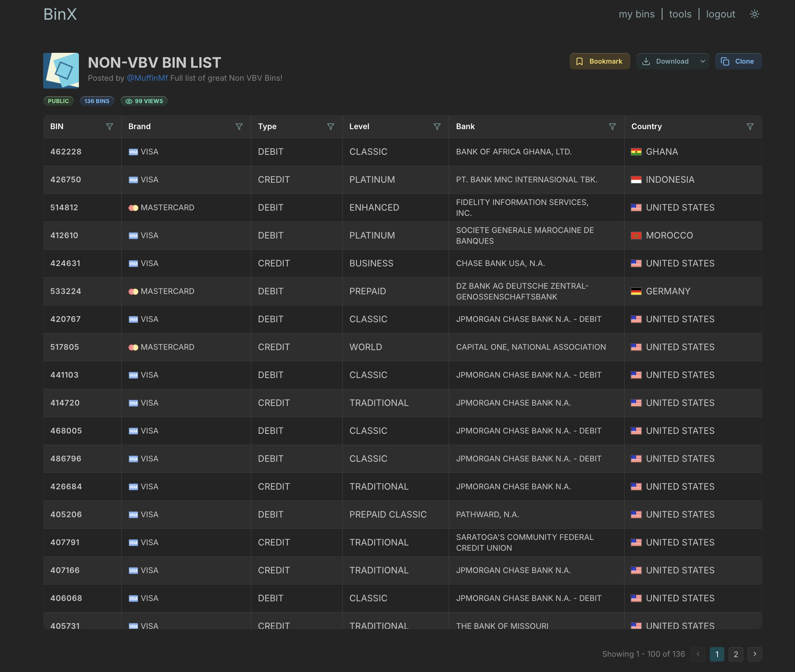Open the Country column filter

[750, 127]
